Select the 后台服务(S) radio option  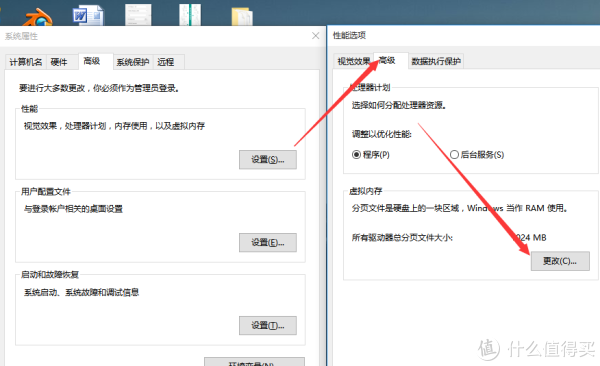(x=477, y=155)
